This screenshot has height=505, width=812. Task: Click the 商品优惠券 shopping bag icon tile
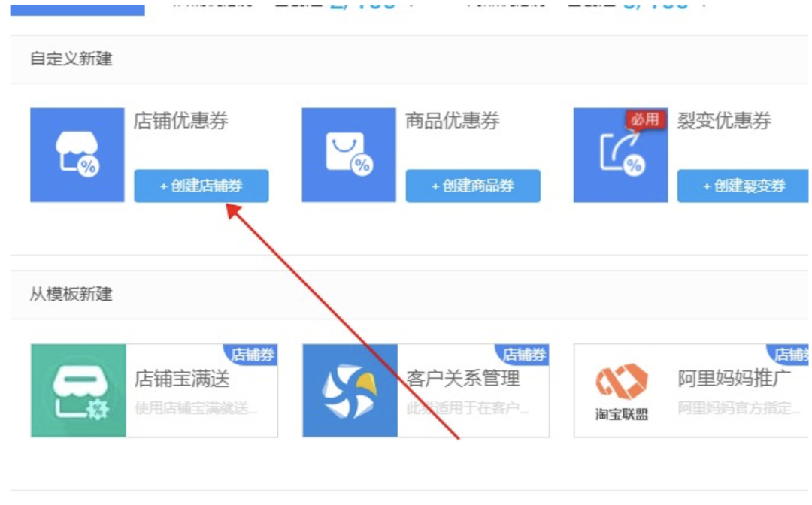(x=349, y=155)
